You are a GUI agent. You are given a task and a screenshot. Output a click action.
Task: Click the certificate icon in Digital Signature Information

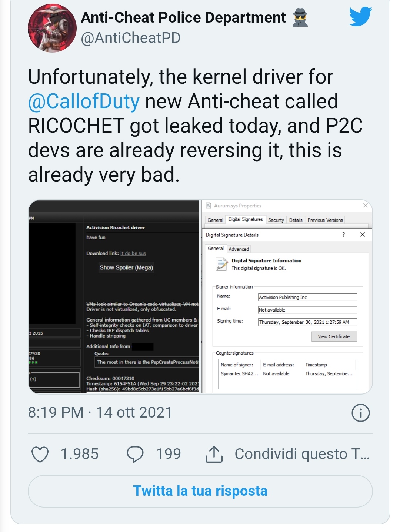222,263
